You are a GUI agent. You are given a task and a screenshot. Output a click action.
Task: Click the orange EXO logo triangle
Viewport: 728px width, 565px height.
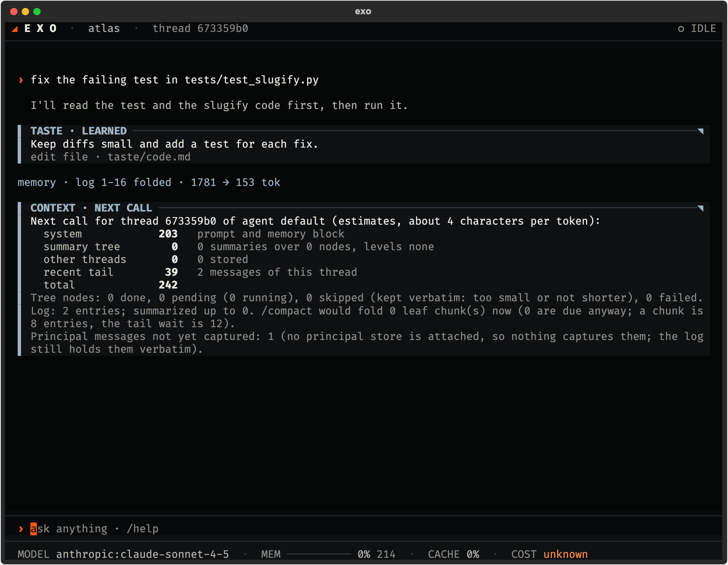click(x=15, y=29)
